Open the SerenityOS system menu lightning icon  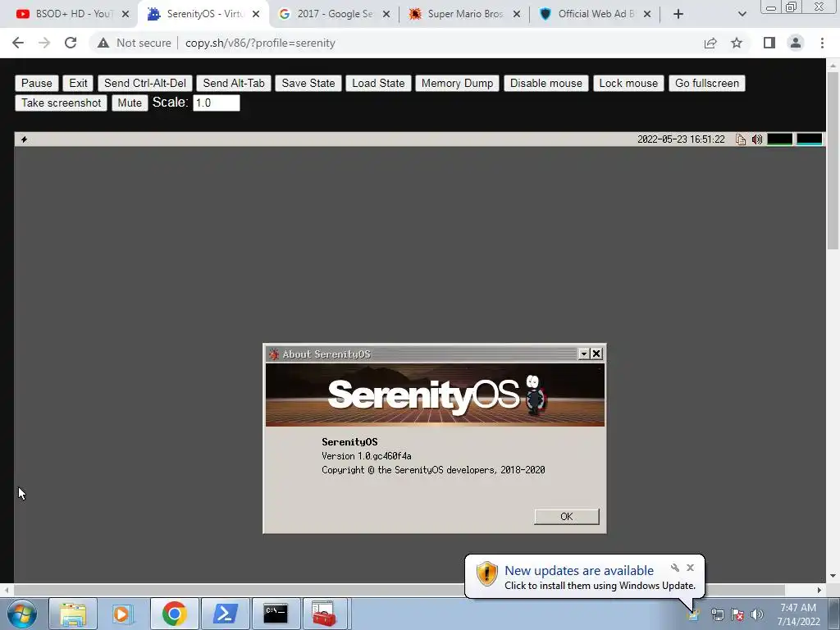tap(24, 139)
